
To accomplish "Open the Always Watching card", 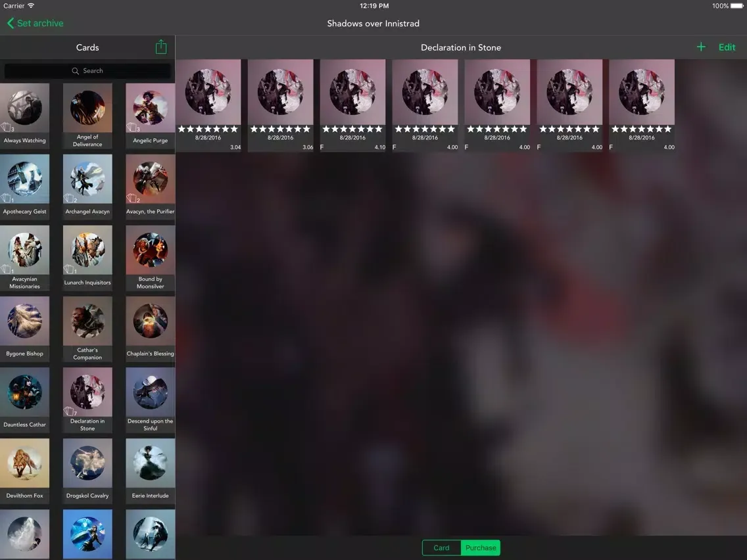I will [x=25, y=116].
